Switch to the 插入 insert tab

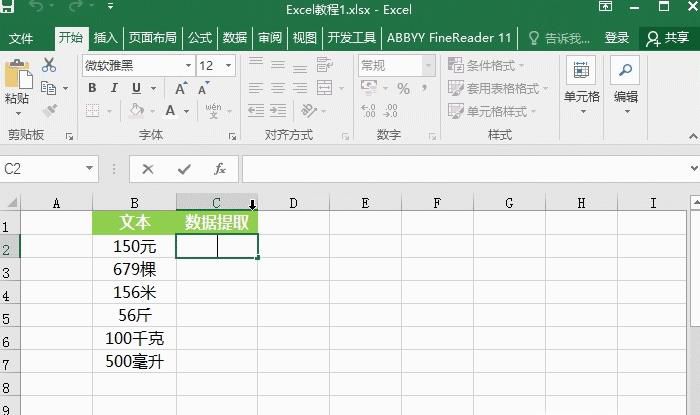105,38
